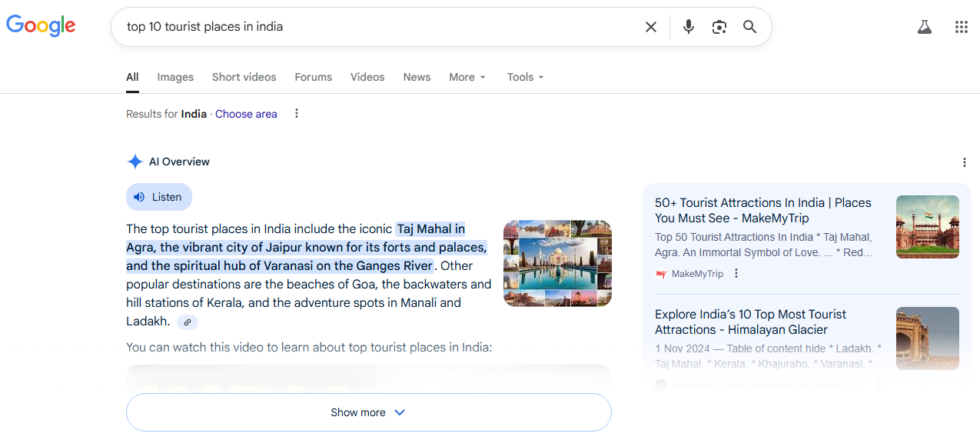Screen dimensions: 980x440
Task: Click the MakeMyTrip source name
Action: click(697, 274)
